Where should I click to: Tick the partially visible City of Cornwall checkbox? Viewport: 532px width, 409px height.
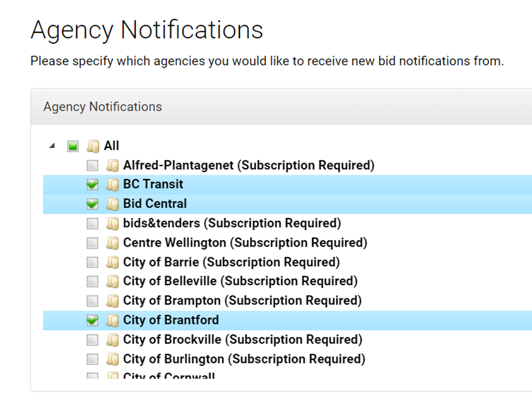click(x=92, y=375)
